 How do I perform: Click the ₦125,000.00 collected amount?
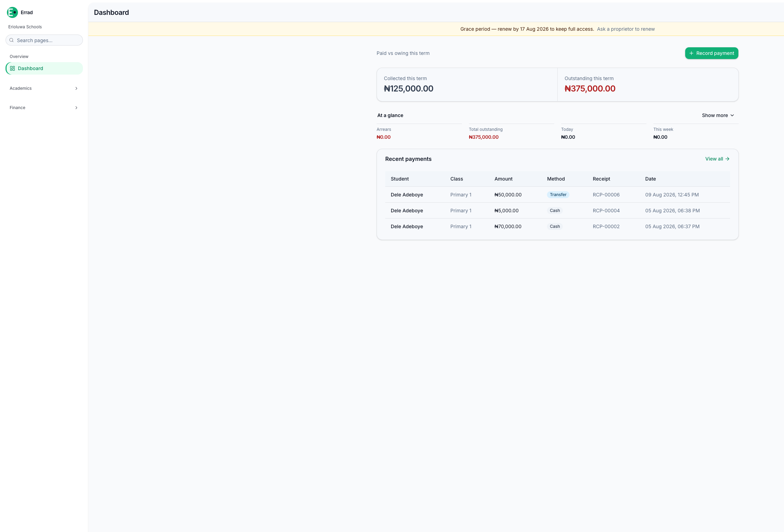408,89
